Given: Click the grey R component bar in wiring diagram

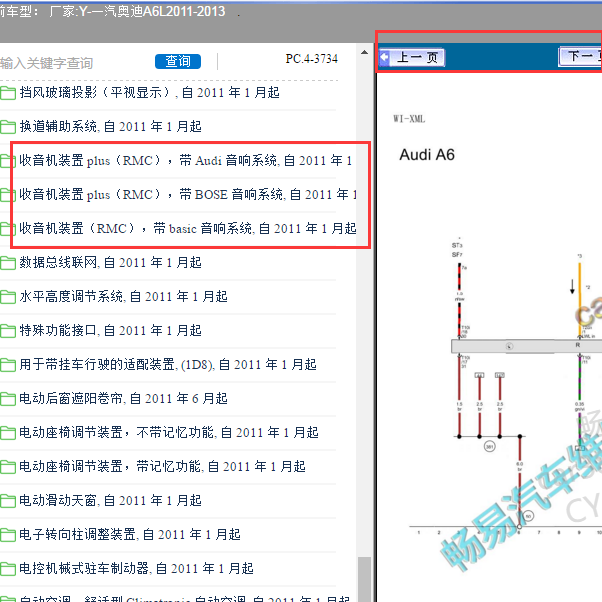Looking at the screenshot, I should [526, 346].
